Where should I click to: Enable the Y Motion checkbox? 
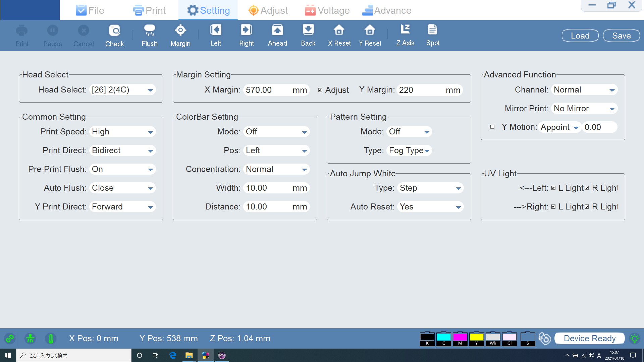coord(492,127)
